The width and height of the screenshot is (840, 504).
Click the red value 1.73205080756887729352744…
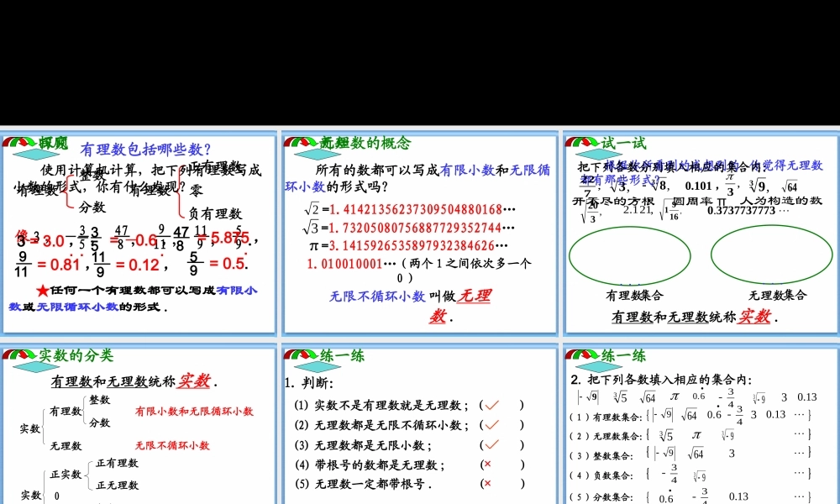point(423,228)
